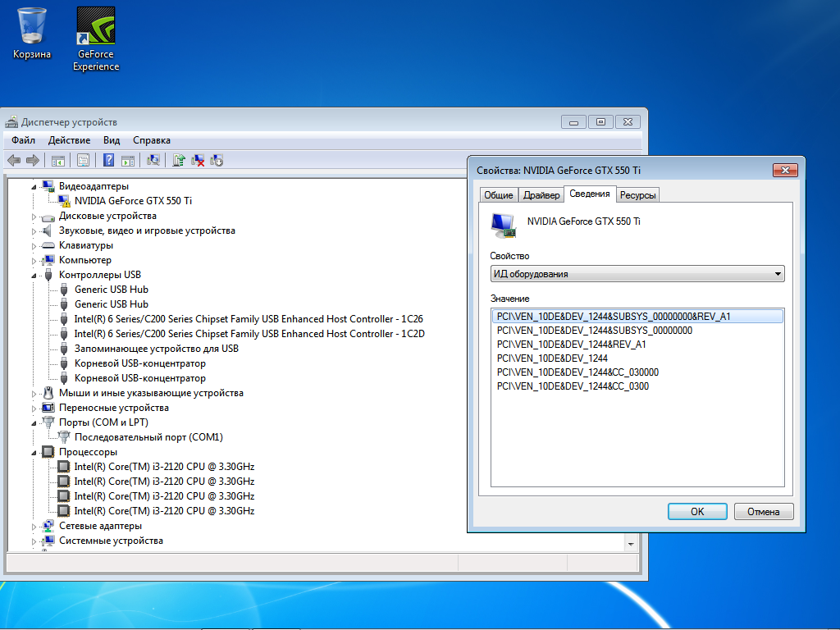Click the USB mass storage device icon
Screen dimensions: 840x630
(x=64, y=349)
